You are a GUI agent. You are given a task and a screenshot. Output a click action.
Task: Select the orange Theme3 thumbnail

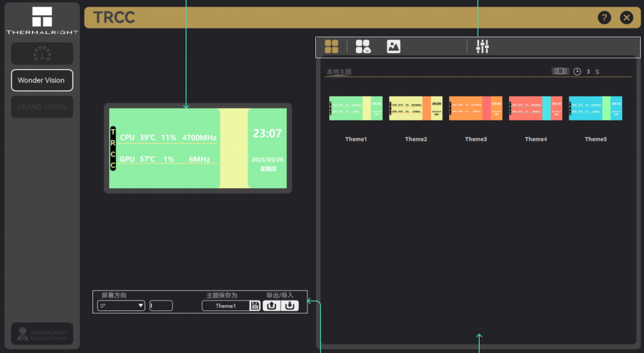pos(476,108)
